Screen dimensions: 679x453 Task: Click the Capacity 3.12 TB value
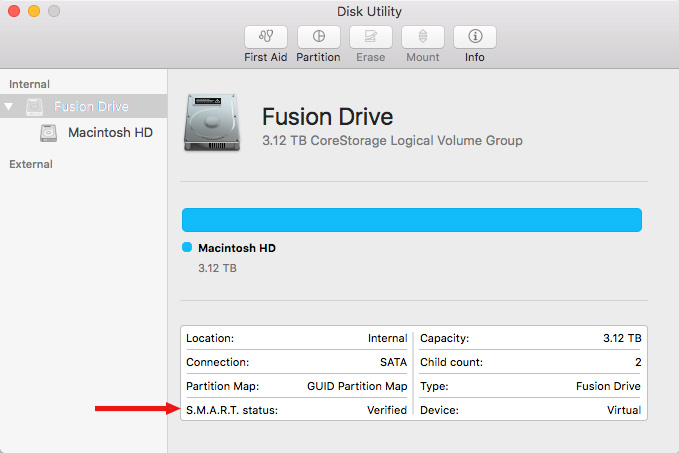[x=622, y=338]
